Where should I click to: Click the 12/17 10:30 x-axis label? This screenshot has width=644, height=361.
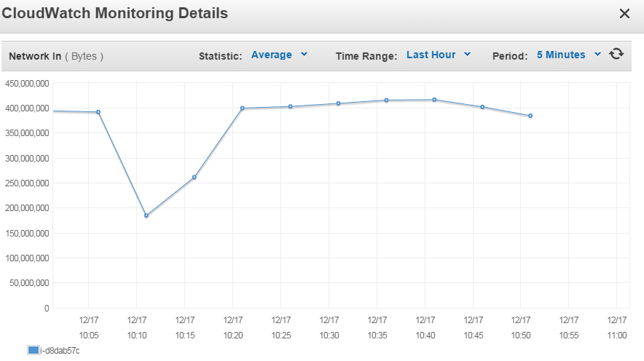pyautogui.click(x=329, y=328)
